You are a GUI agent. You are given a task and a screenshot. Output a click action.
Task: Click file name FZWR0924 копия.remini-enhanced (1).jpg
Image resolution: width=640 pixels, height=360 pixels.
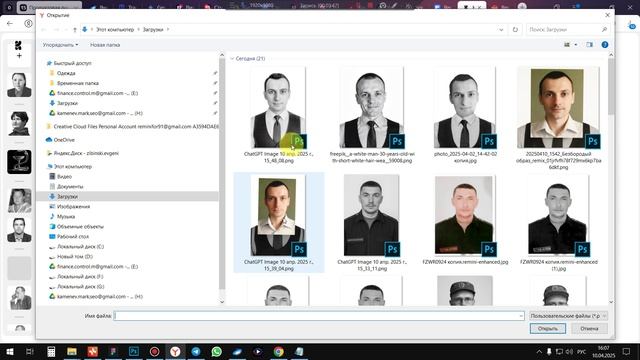[x=559, y=265]
